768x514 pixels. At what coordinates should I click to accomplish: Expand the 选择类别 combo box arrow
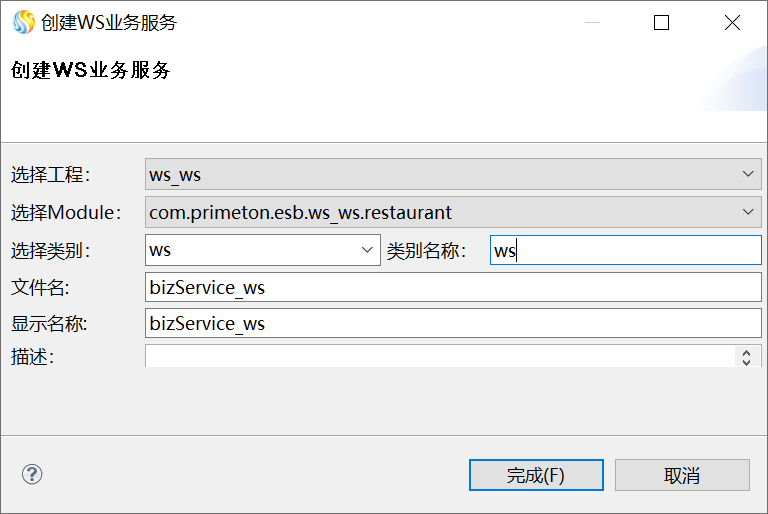368,250
